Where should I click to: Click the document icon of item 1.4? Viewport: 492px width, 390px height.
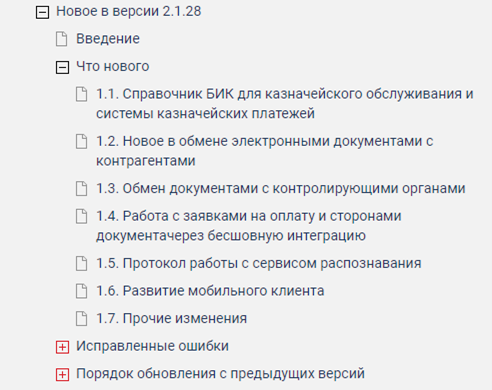coord(81,216)
